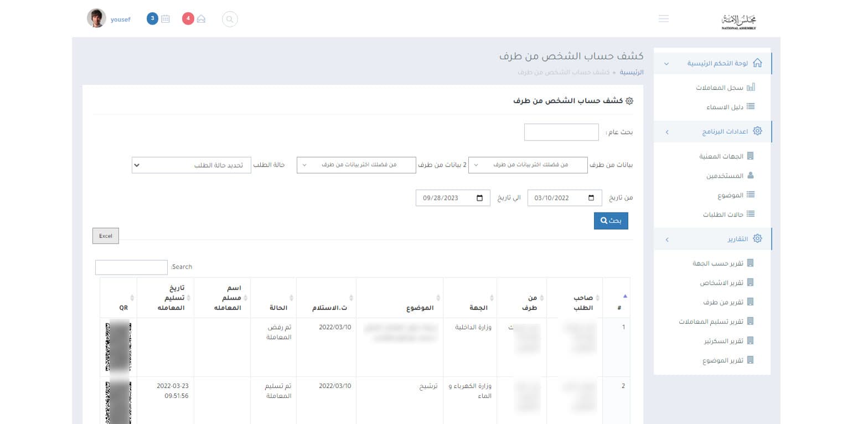Sort table by ت.الاستلام column
The image size is (868, 424).
tap(326, 298)
